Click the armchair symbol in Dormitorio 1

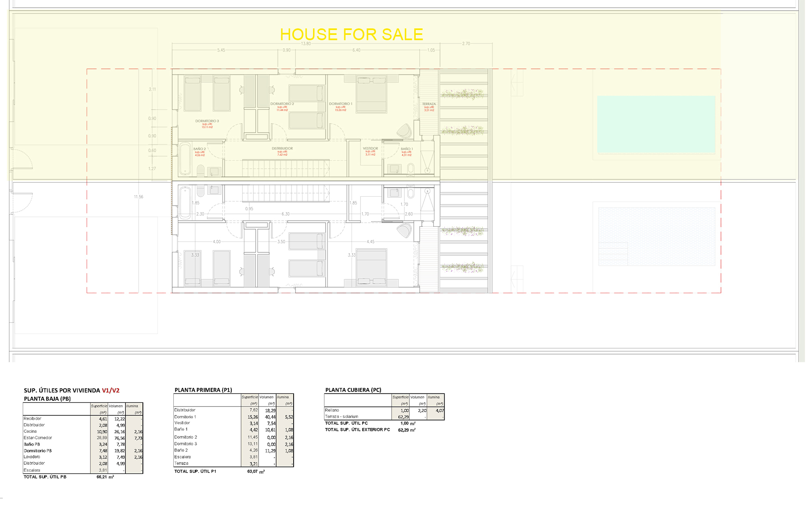pyautogui.click(x=404, y=131)
